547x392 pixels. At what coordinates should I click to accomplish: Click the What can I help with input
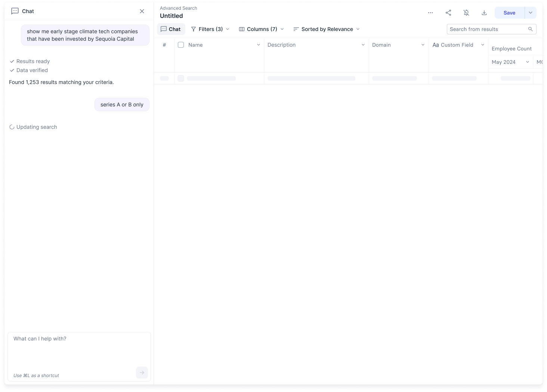[79, 357]
